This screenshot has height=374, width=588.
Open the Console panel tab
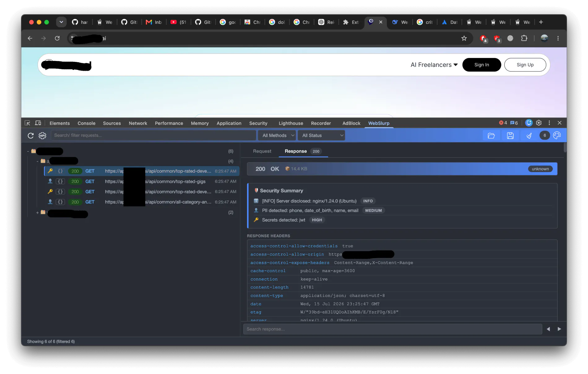[x=86, y=123]
